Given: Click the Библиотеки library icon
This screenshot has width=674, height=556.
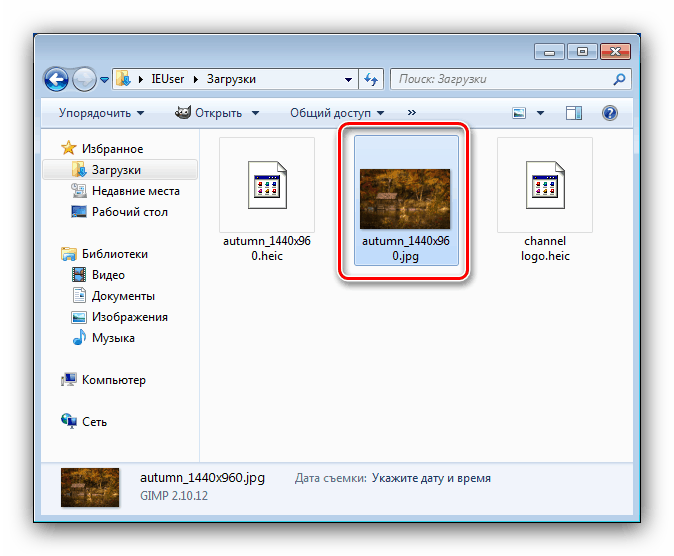Looking at the screenshot, I should pos(69,254).
